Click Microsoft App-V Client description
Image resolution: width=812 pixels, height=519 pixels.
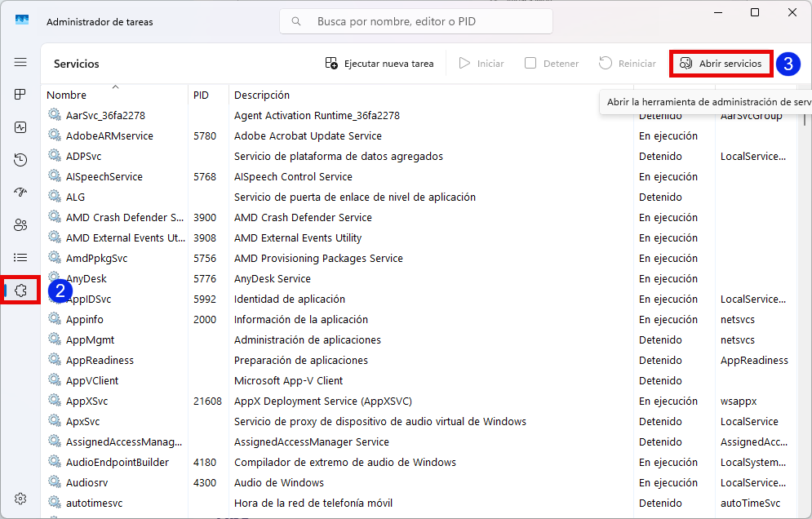point(288,381)
